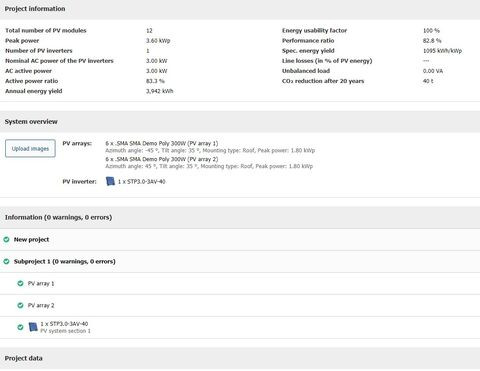Click the PV array 1 module description text

(x=162, y=143)
